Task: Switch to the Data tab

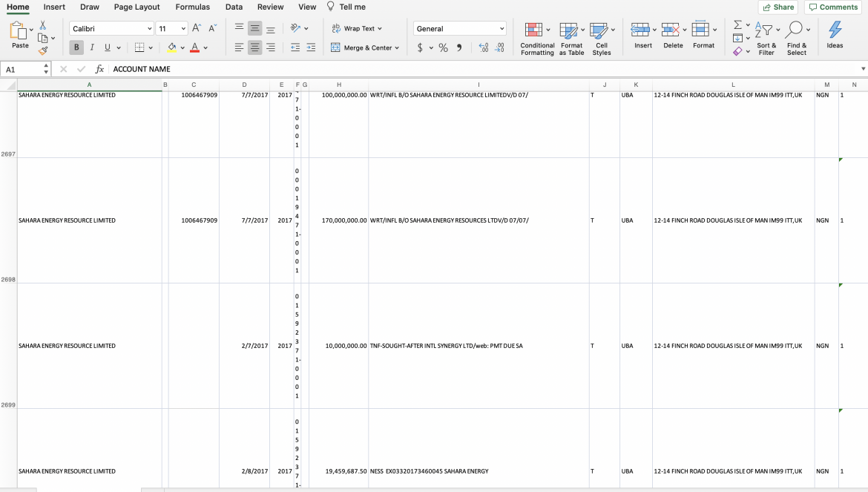Action: (234, 7)
